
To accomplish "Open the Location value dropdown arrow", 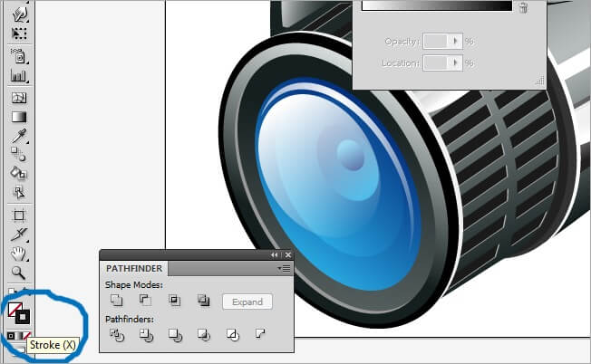I will (455, 62).
